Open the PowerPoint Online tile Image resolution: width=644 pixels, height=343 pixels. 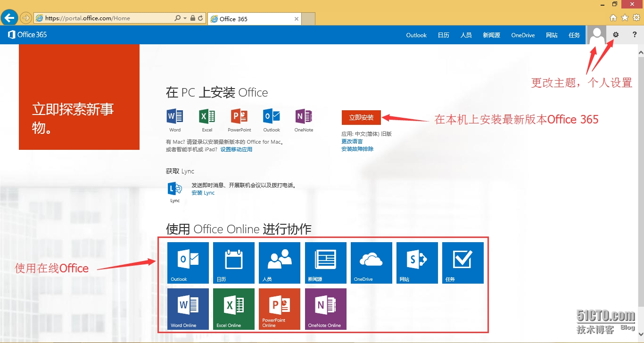pyautogui.click(x=280, y=309)
